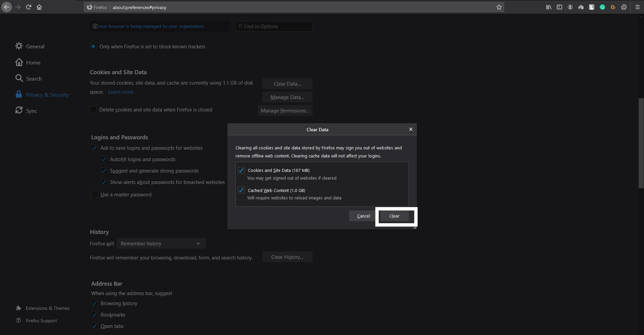Screen dimensions: 644x335
Task: Click the Clear button in dialog
Action: [394, 216]
